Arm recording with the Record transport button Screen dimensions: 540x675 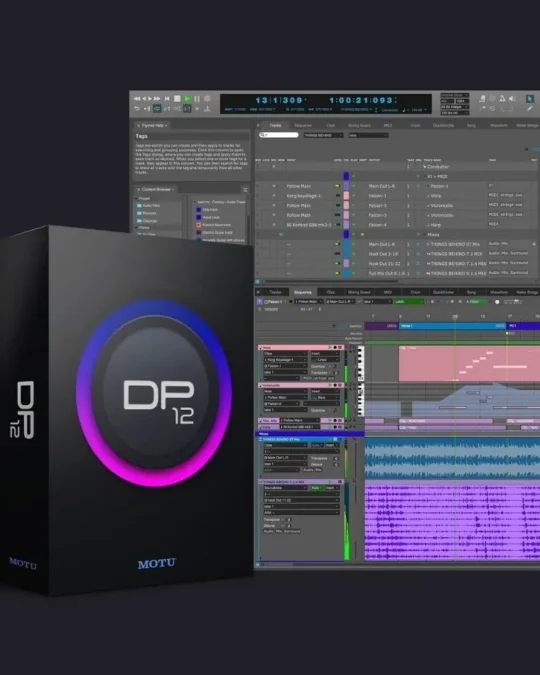[x=207, y=99]
